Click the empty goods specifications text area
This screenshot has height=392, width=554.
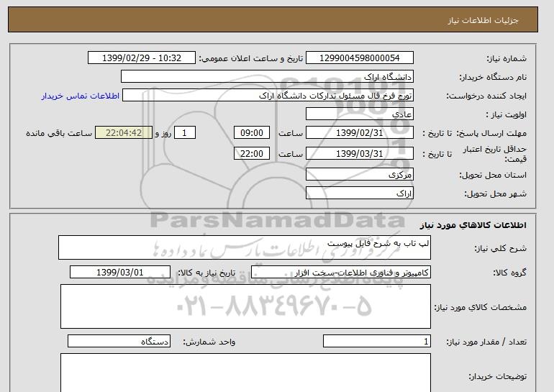click(x=245, y=306)
